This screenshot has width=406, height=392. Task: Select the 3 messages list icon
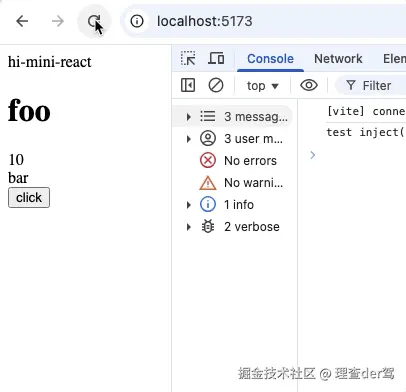point(208,116)
